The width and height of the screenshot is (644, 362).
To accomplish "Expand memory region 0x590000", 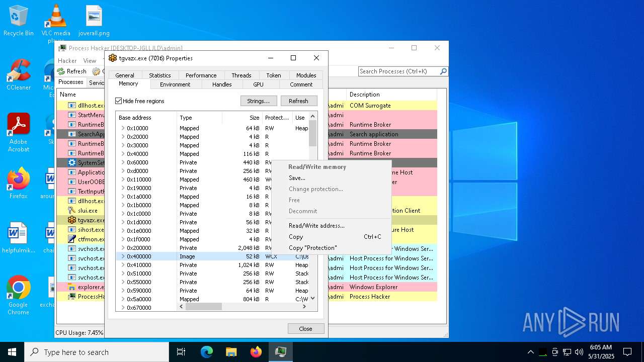I will click(x=123, y=291).
